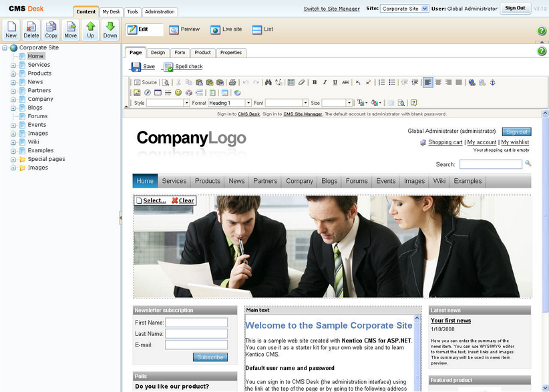Click the Subscribe newsletter button
This screenshot has width=549, height=392.
(x=210, y=357)
